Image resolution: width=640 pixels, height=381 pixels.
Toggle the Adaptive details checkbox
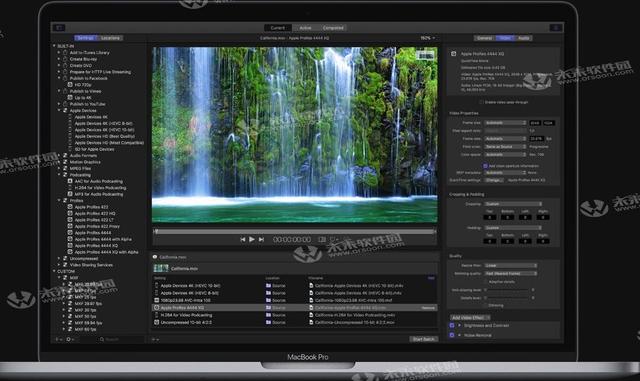485,281
